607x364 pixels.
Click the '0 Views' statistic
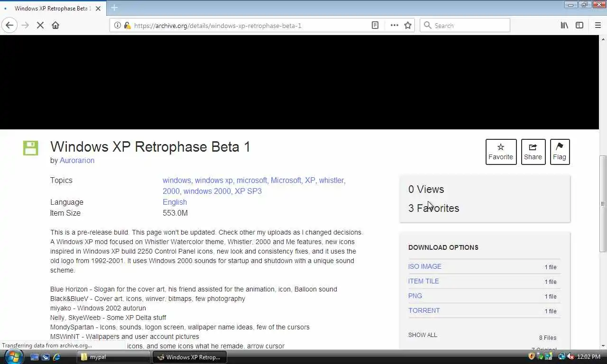pyautogui.click(x=426, y=190)
